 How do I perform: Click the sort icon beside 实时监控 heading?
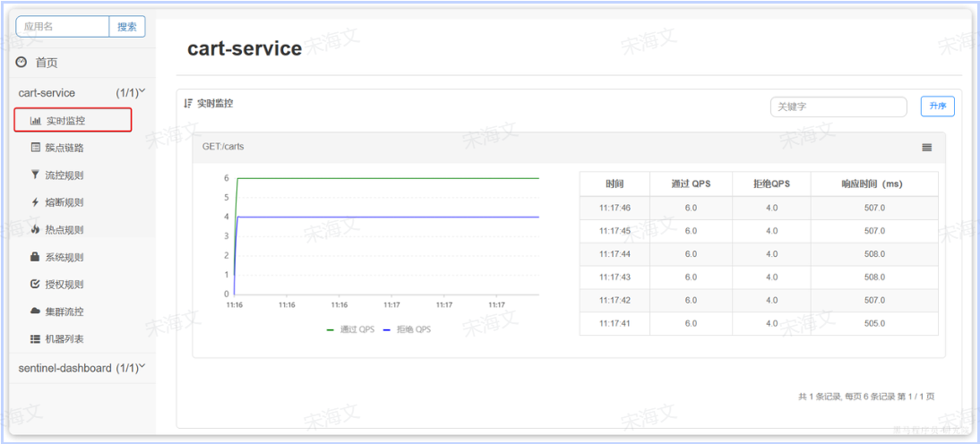point(189,104)
